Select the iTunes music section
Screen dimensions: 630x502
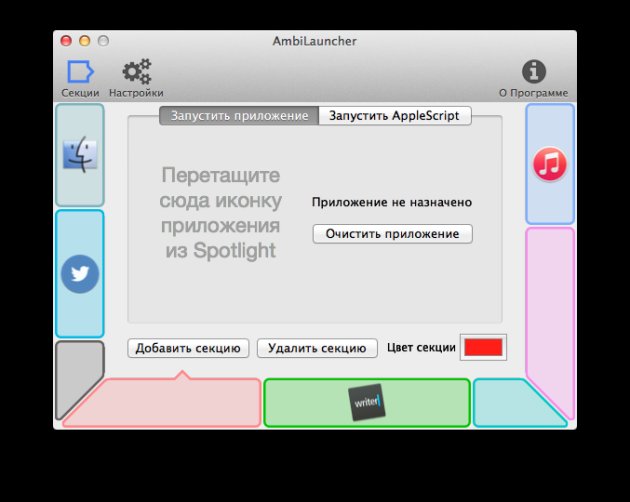coord(550,164)
